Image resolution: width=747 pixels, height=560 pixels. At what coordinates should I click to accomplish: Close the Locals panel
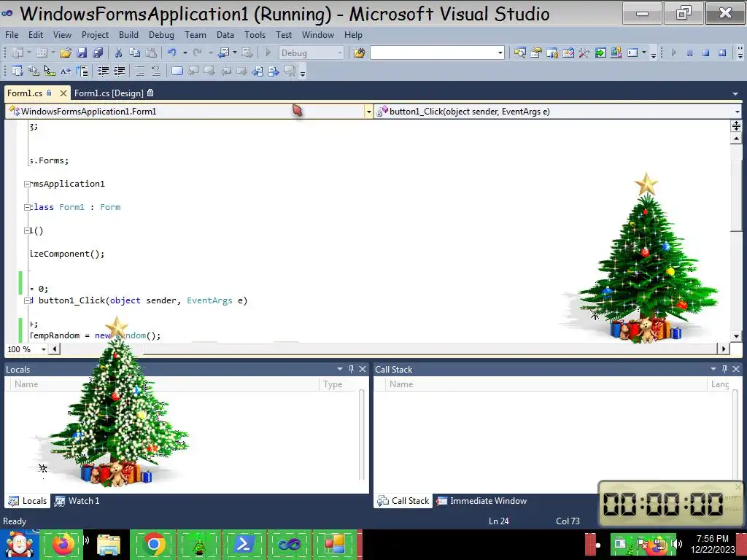[x=363, y=369]
